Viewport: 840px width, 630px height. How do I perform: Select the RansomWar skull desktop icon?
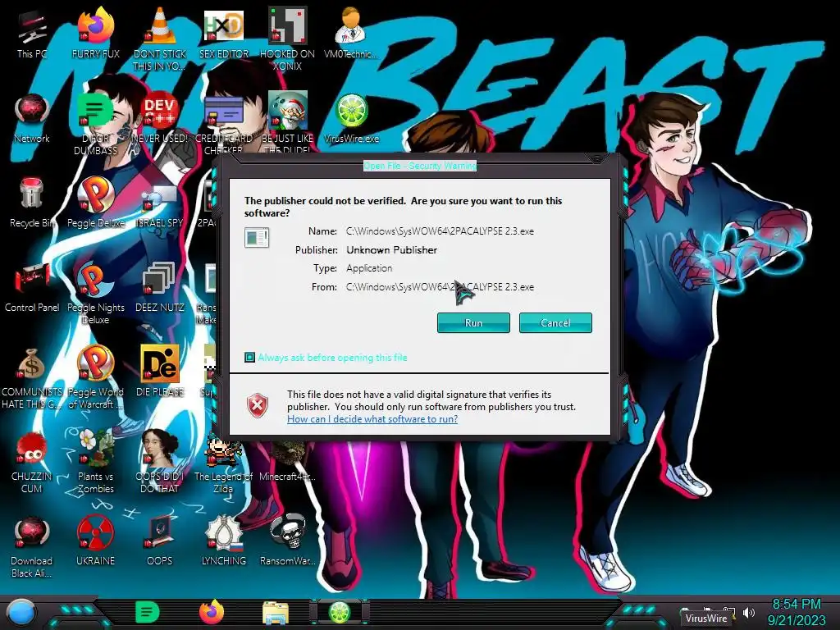click(x=287, y=540)
